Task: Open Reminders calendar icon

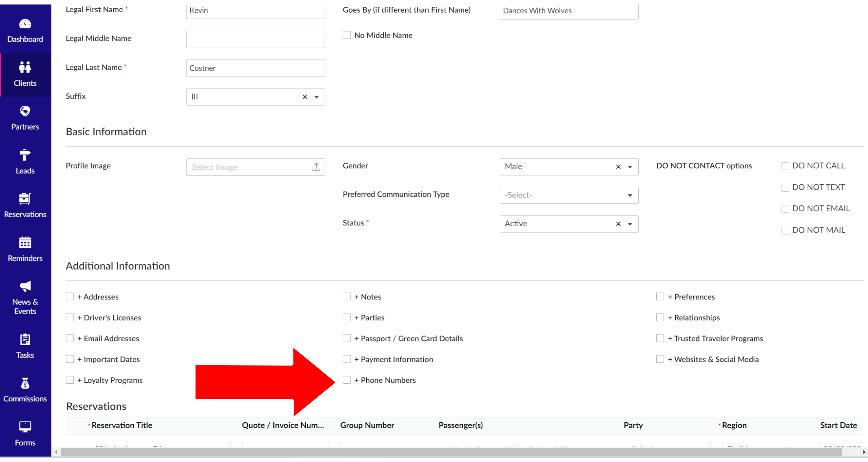Action: point(25,243)
